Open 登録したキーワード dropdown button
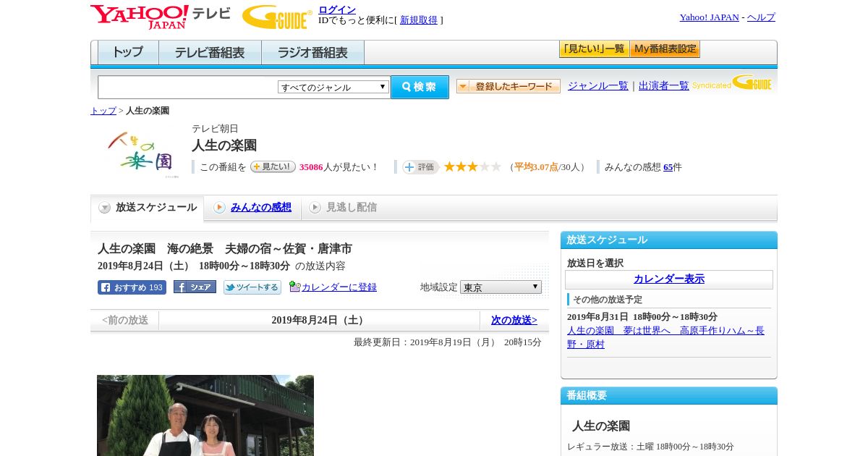The image size is (868, 456). [509, 86]
